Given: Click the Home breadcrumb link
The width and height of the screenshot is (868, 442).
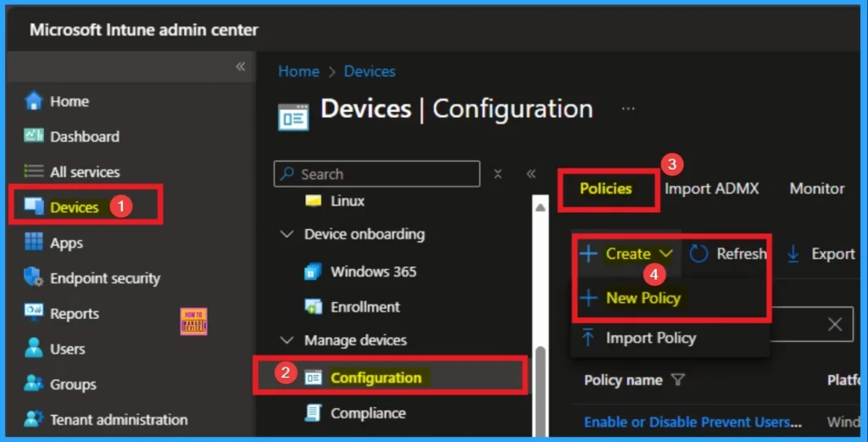Looking at the screenshot, I should click(x=298, y=71).
